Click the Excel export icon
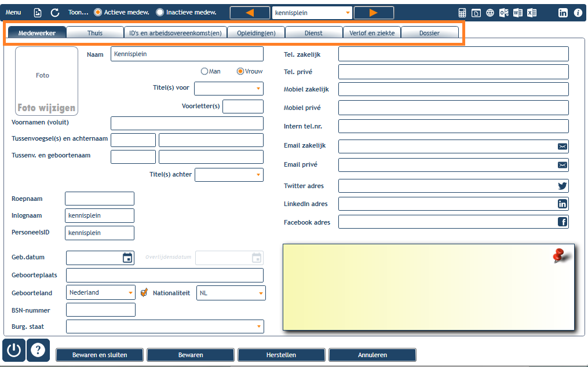The height and width of the screenshot is (367, 588). click(x=532, y=13)
